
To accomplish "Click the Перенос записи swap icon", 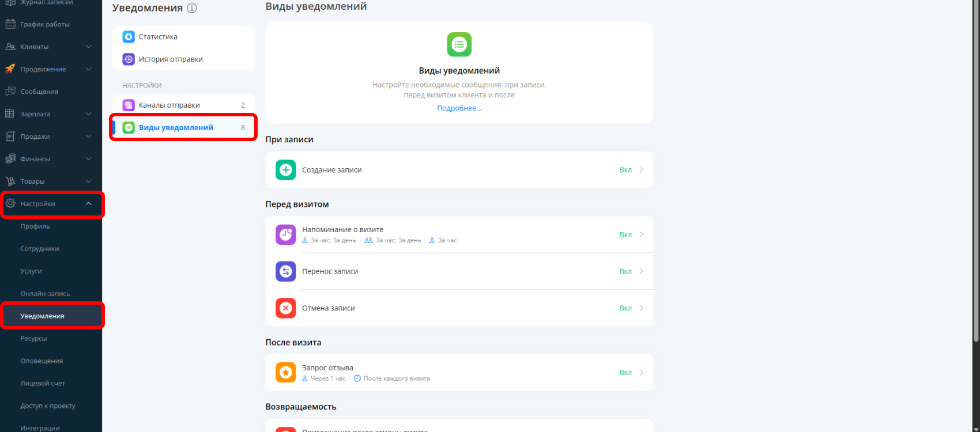I will pyautogui.click(x=285, y=271).
